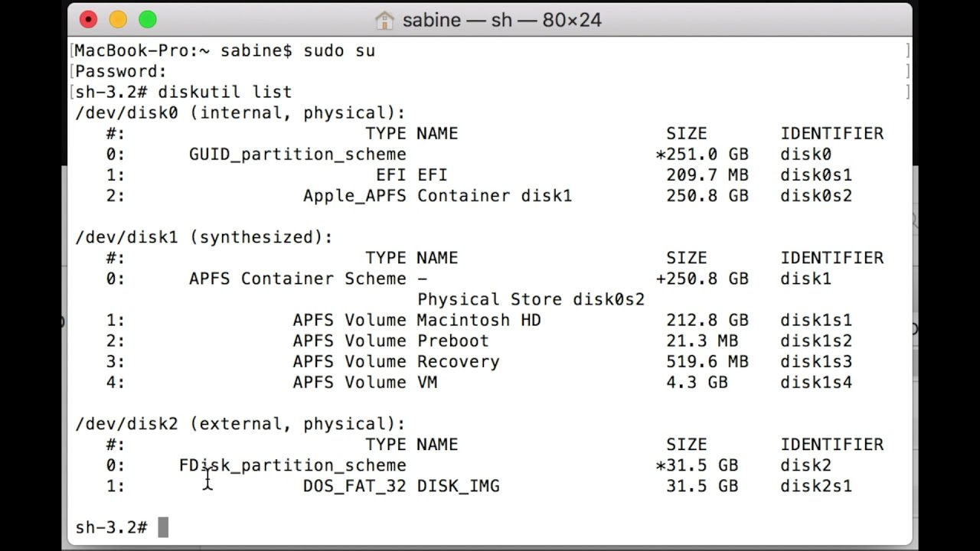This screenshot has height=551, width=980.
Task: Click the GUID_partition_scheme type text
Action: [x=297, y=155]
